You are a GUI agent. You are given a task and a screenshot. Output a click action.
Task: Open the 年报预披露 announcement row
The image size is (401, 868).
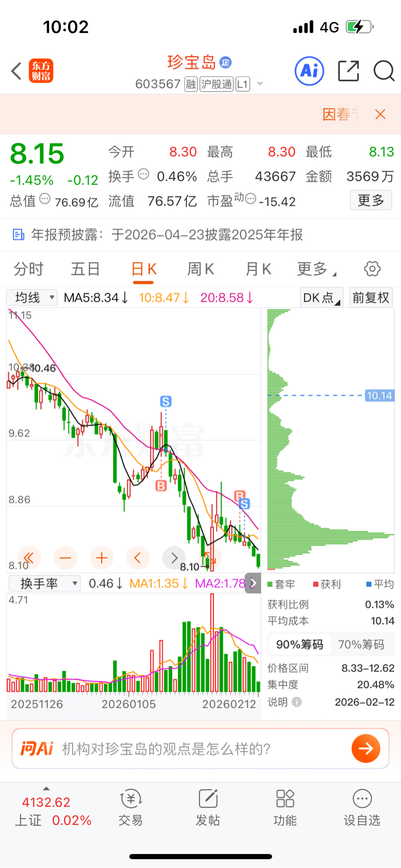click(200, 235)
